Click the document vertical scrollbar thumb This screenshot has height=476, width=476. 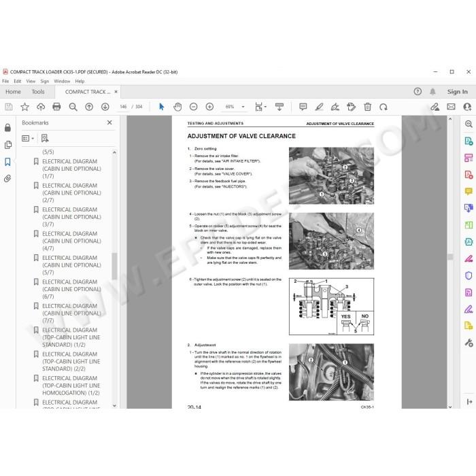click(x=450, y=257)
